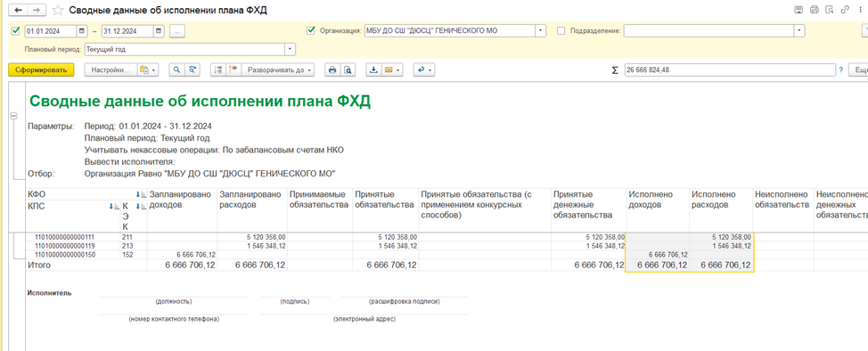Open the Плановый период dropdown

coord(290,49)
